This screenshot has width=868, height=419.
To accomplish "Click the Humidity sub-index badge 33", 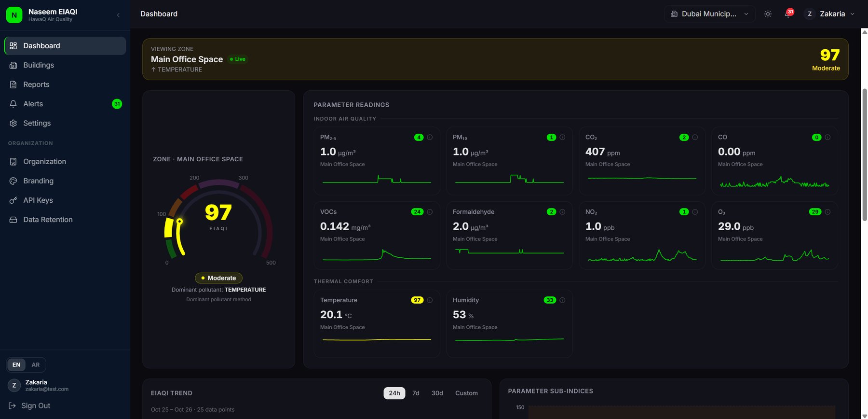I will (550, 300).
